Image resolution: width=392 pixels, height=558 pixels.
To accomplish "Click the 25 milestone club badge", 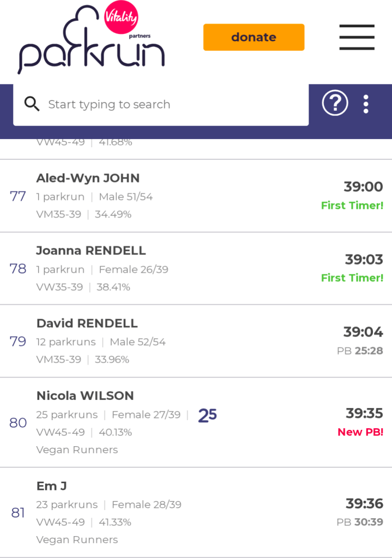I will (207, 415).
